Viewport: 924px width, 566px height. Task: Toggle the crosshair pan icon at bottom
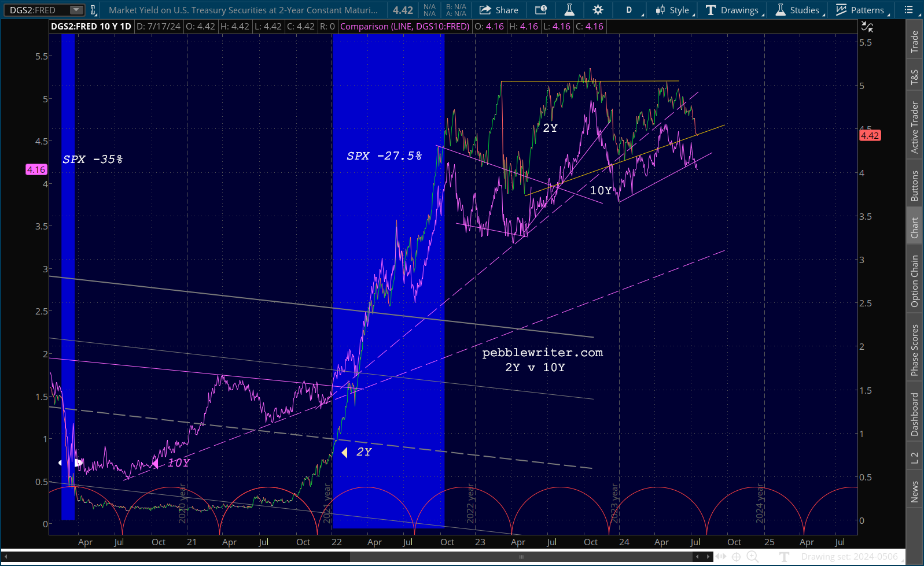(x=736, y=557)
